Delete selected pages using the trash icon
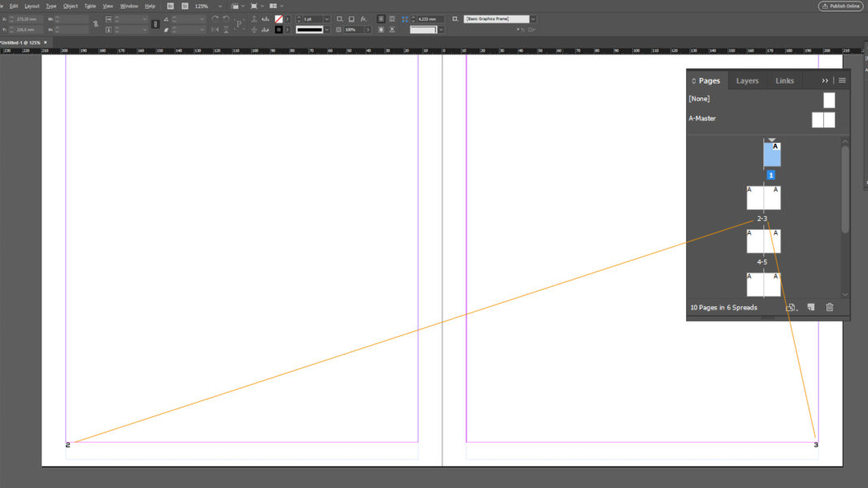This screenshot has height=488, width=868. pos(829,307)
